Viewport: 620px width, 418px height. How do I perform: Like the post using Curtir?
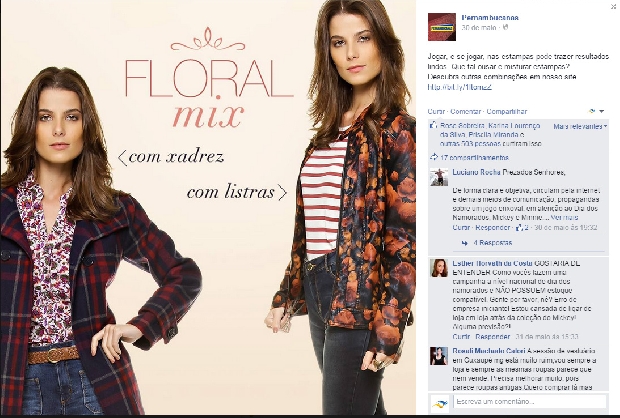436,112
